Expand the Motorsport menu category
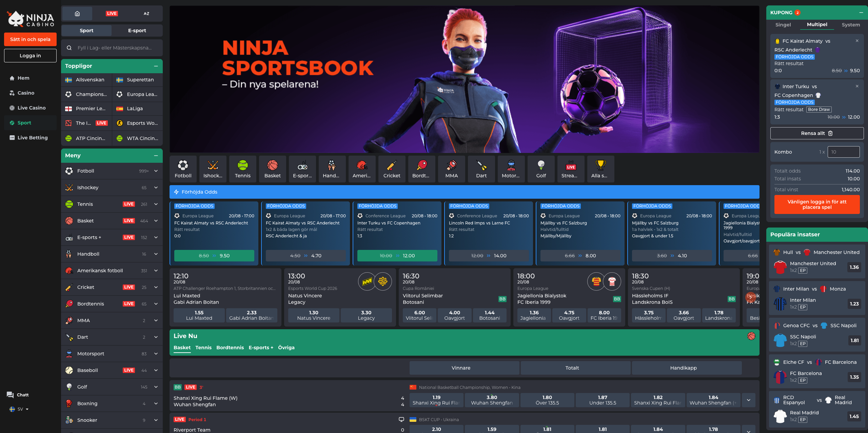868x433 pixels. [156, 354]
